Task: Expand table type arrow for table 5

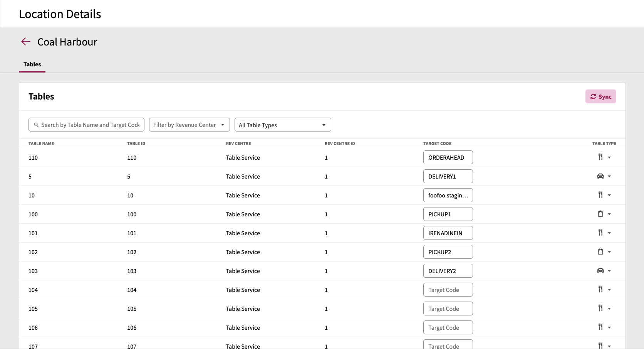Action: (x=609, y=176)
